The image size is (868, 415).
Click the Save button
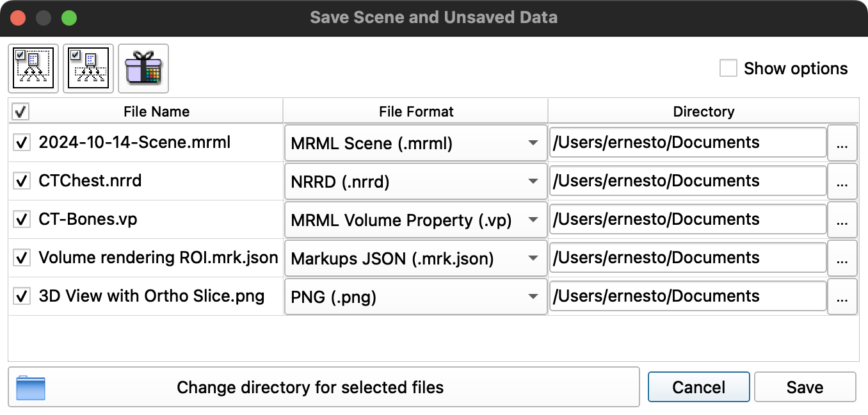[x=805, y=387]
